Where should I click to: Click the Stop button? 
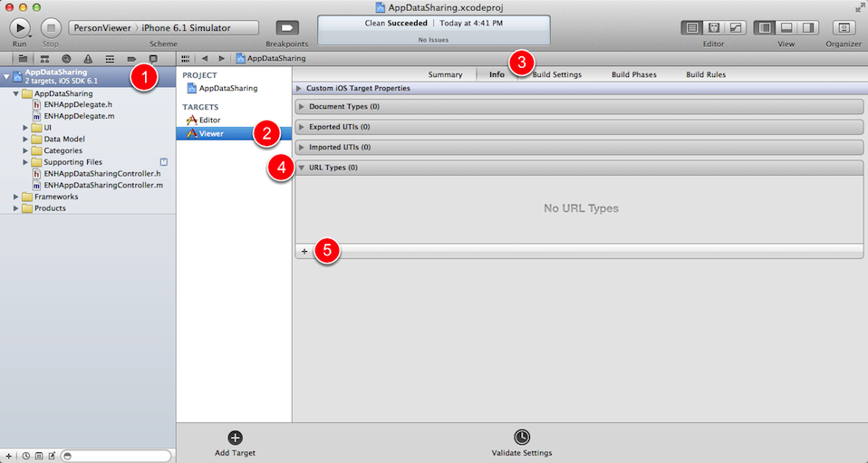tap(51, 27)
